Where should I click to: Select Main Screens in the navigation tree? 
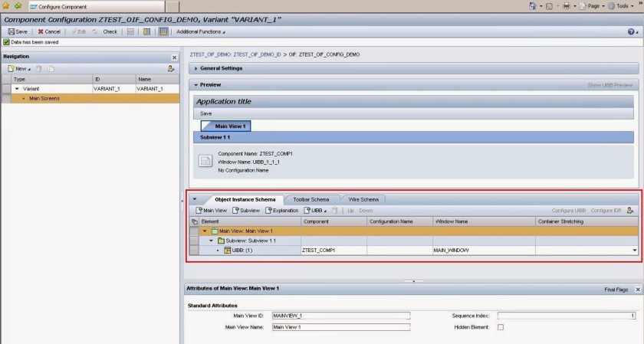coord(44,99)
